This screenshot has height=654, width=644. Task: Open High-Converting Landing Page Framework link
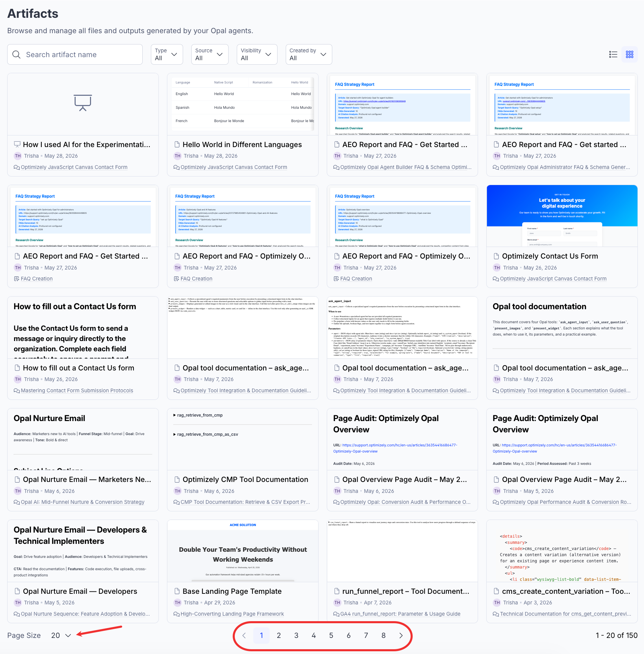(232, 614)
